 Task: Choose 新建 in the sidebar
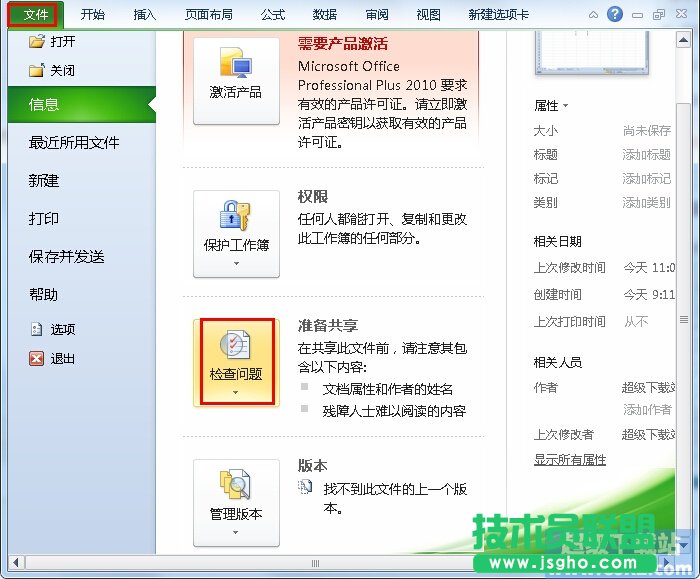[x=44, y=180]
